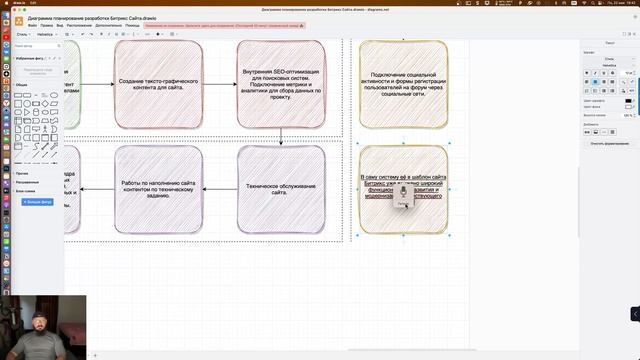Expand the Прочее shapes section
This screenshot has width=640, height=360.
21,173
